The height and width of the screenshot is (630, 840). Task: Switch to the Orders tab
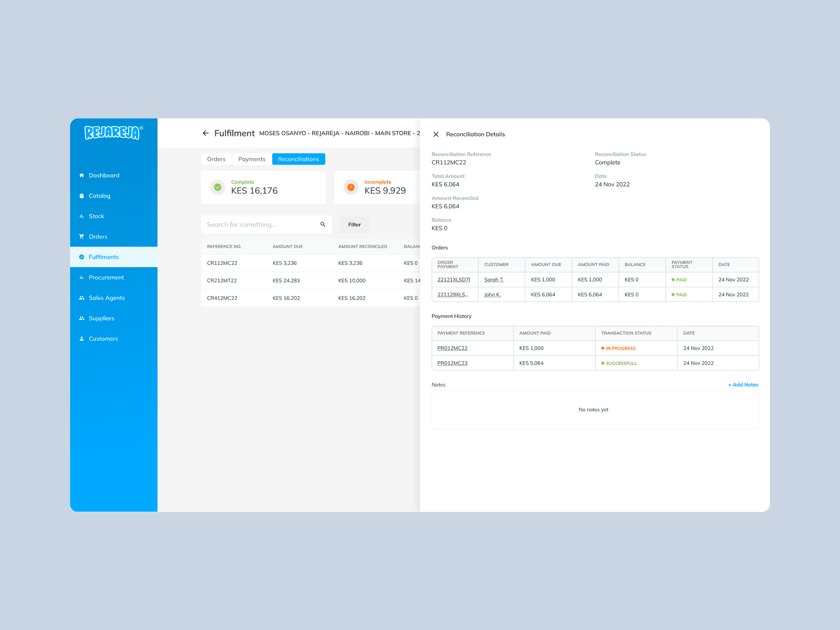tap(216, 159)
